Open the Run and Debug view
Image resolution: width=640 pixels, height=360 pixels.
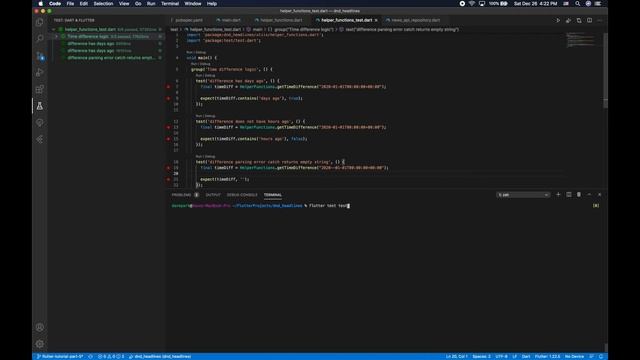point(40,73)
